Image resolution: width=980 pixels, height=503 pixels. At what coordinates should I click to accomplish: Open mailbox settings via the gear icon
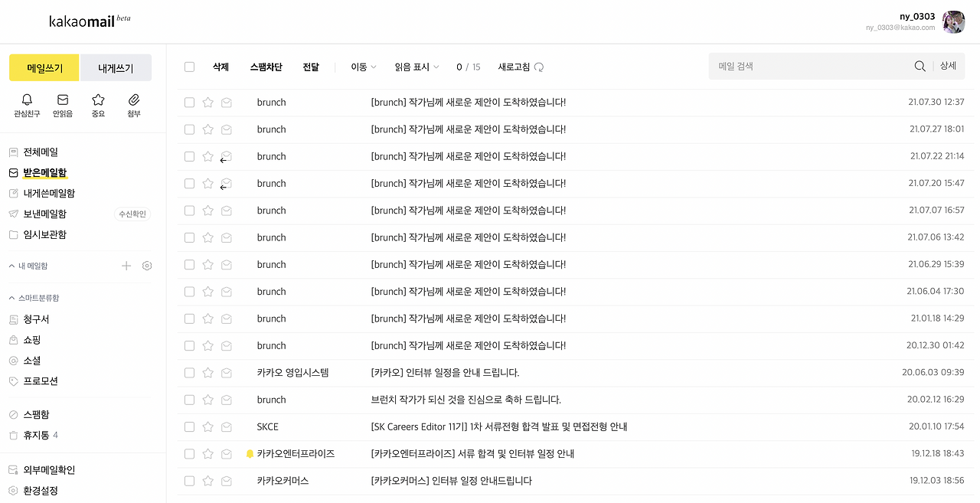point(147,266)
